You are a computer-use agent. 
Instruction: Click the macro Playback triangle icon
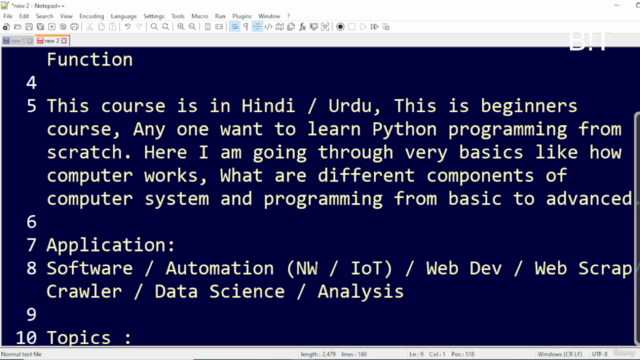363,27
